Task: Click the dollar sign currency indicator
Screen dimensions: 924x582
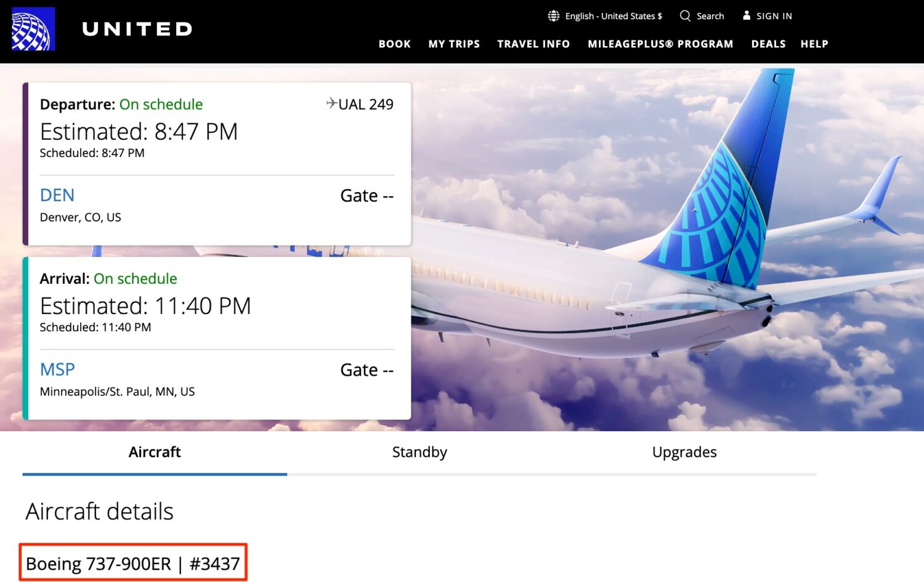Action: point(660,16)
